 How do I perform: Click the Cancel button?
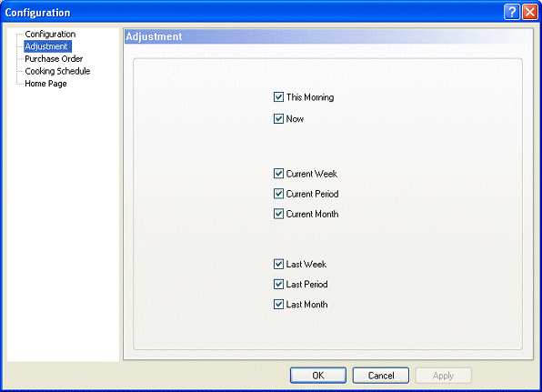point(380,376)
